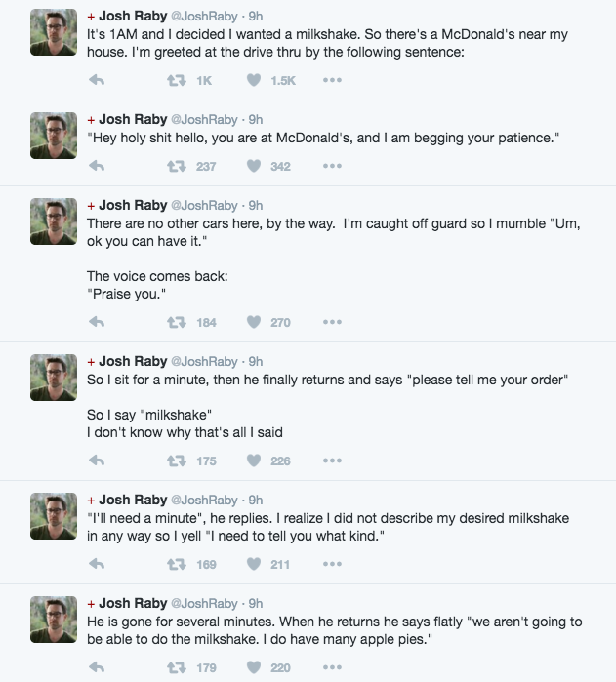This screenshot has width=616, height=682.
Task: Open the @JoshRaby handle on the apple pies tweet
Action: [204, 604]
